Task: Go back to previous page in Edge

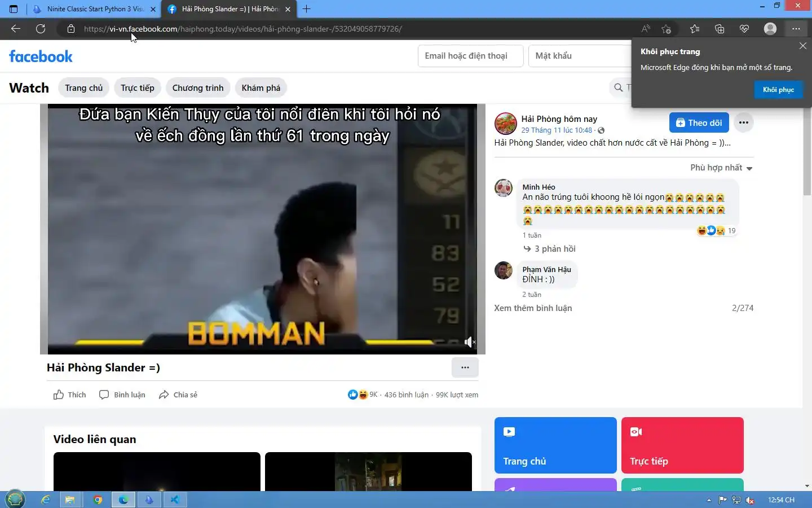Action: coord(16,29)
